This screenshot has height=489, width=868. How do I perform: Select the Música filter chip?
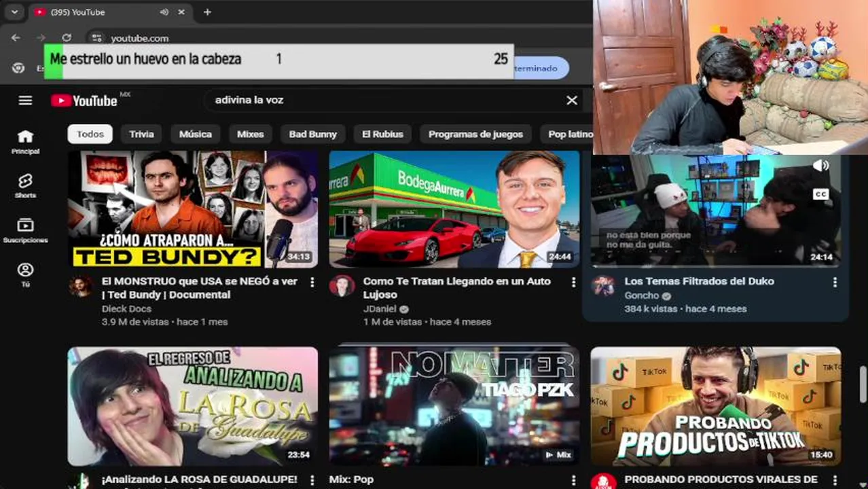click(x=196, y=134)
